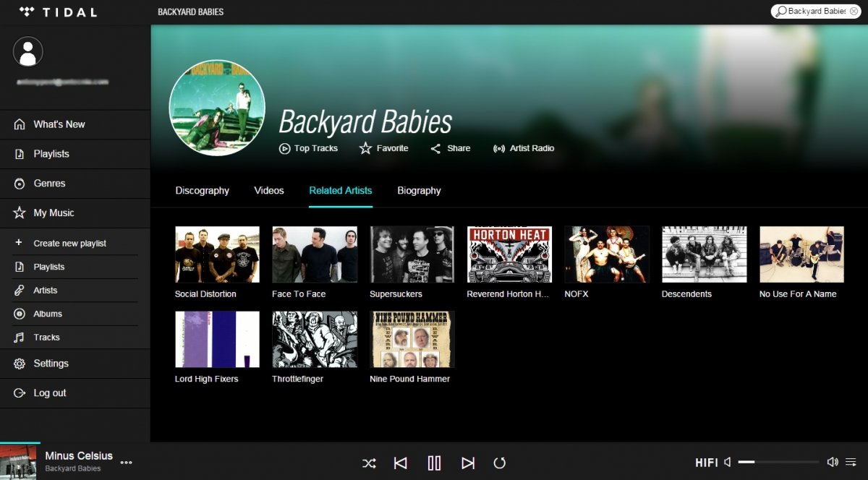Click the now playing album art
Viewport: 868px width, 480px height.
click(18, 463)
